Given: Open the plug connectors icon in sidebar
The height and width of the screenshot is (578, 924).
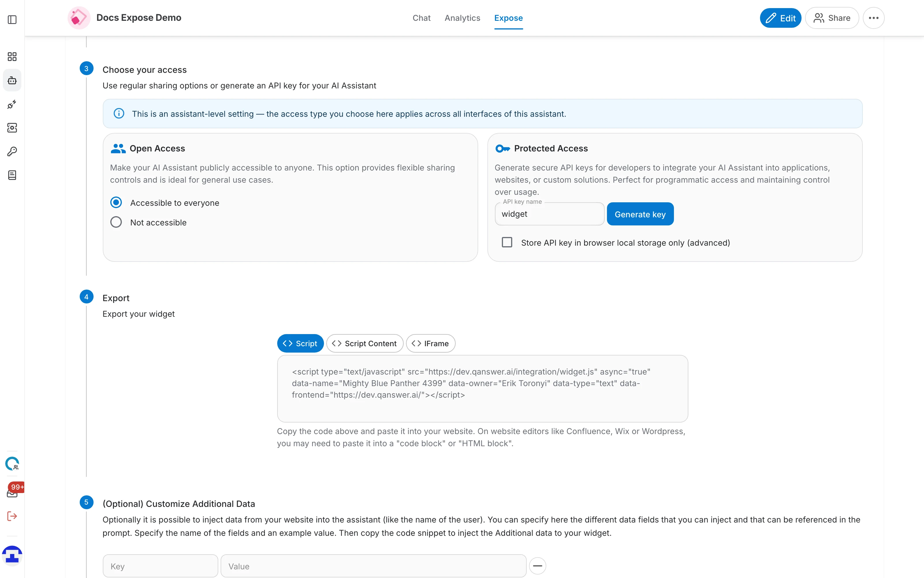Looking at the screenshot, I should click(12, 104).
